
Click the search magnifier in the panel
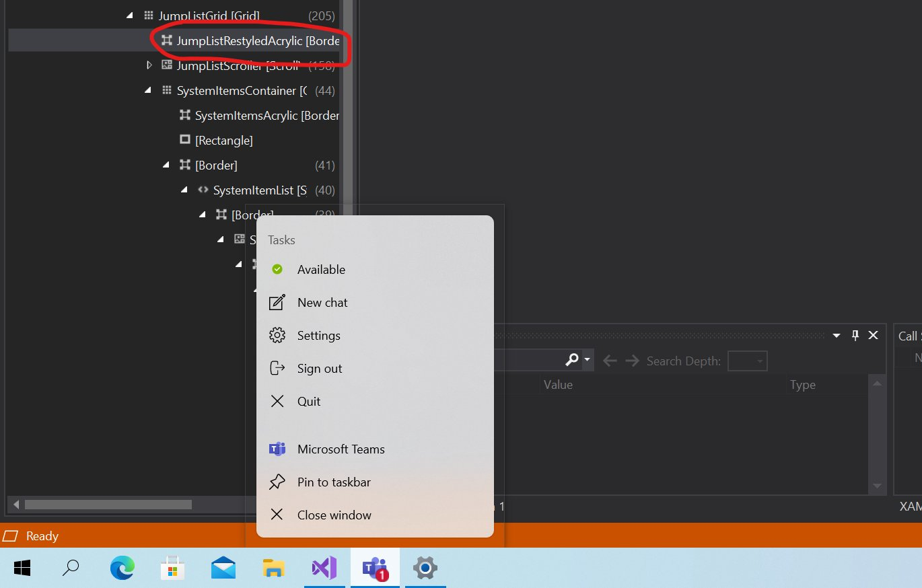click(572, 361)
